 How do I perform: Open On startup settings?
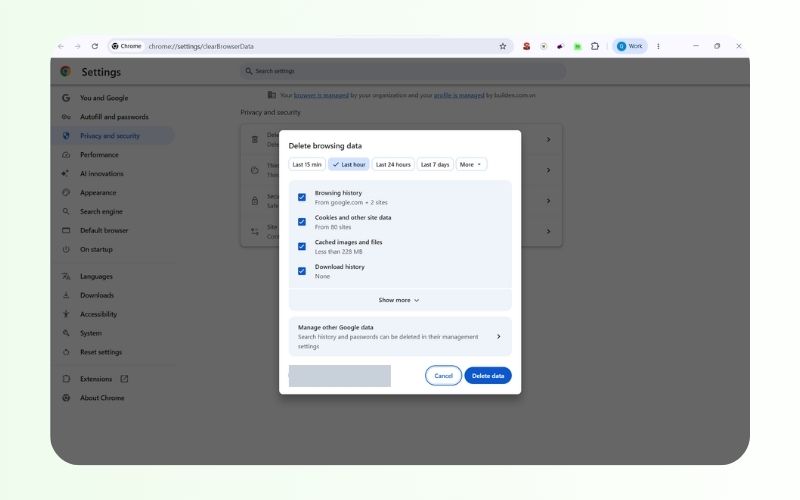point(96,249)
